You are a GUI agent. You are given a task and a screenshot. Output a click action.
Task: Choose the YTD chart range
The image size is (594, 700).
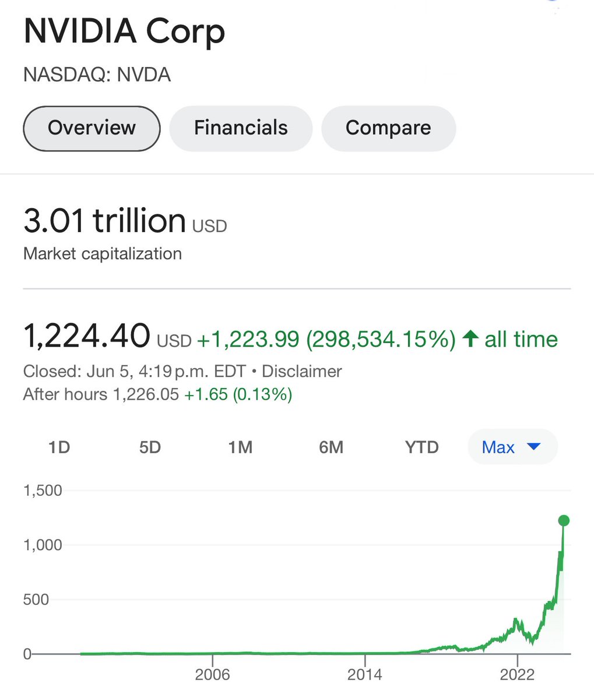pyautogui.click(x=421, y=447)
